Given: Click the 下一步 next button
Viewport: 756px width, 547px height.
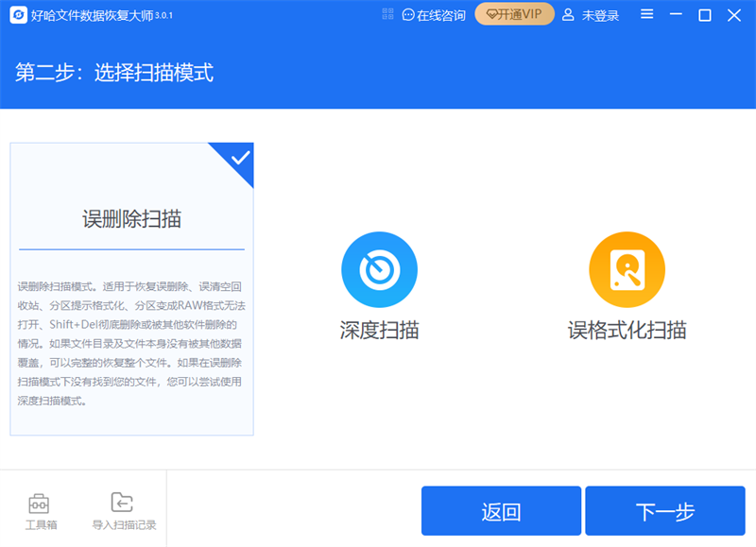Looking at the screenshot, I should click(x=666, y=510).
